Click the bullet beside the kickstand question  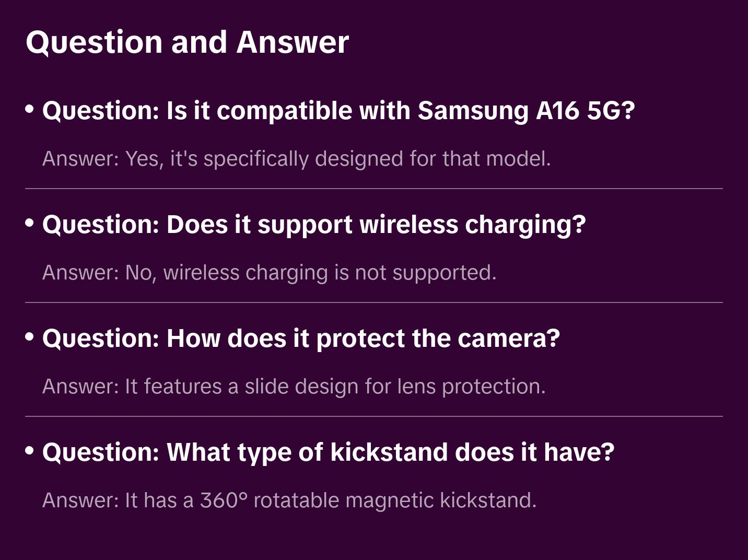pyautogui.click(x=30, y=451)
